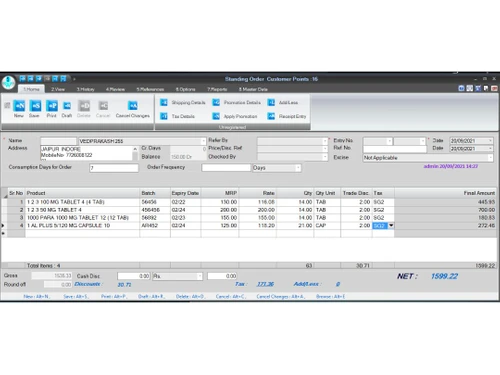Click the Cancel Changes : Alt+A link
The width and height of the screenshot is (500, 375).
(280, 296)
